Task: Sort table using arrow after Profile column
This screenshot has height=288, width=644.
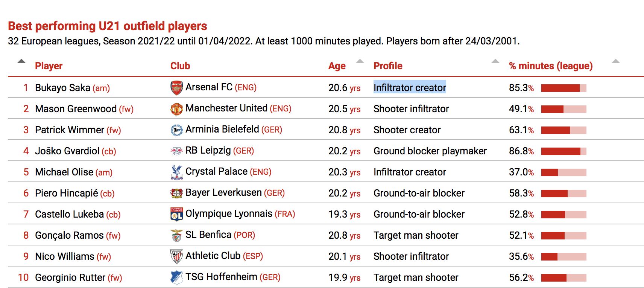Action: [495, 61]
